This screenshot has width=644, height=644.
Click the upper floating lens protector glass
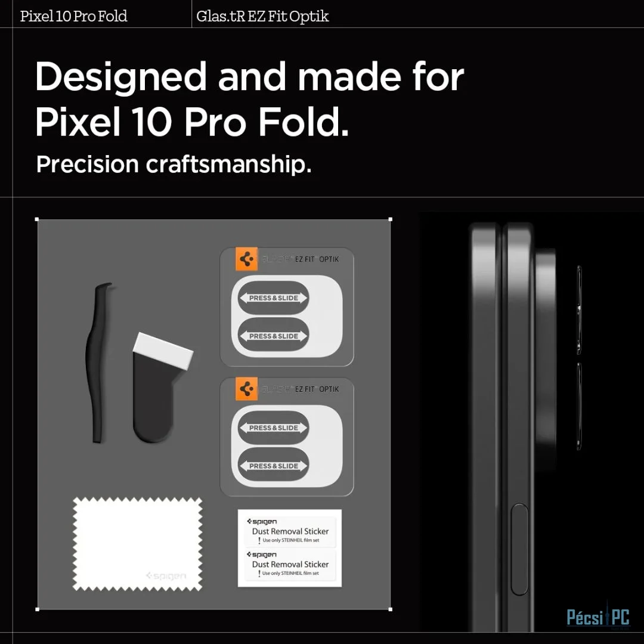pos(578,310)
